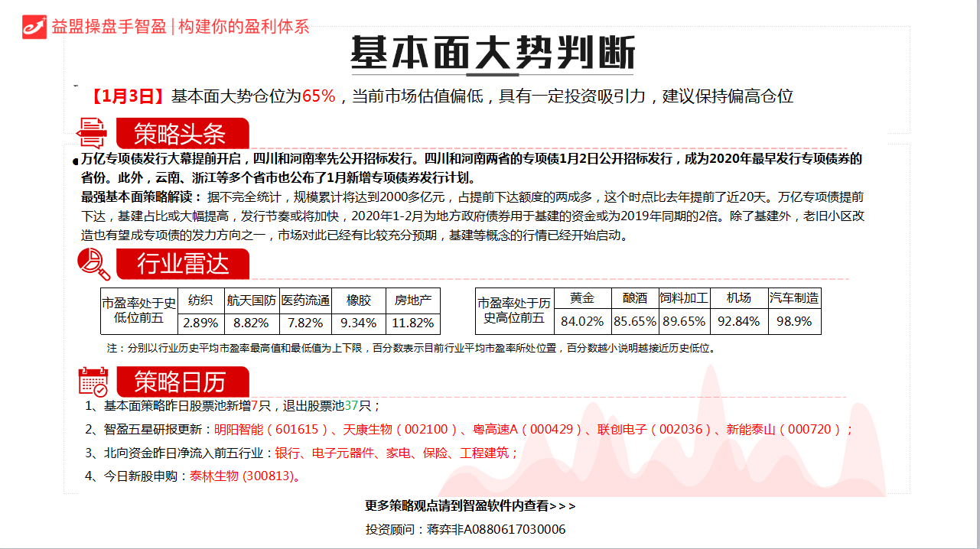
Task: Click the 粤高速A（000429） stock link
Action: pyautogui.click(x=527, y=430)
